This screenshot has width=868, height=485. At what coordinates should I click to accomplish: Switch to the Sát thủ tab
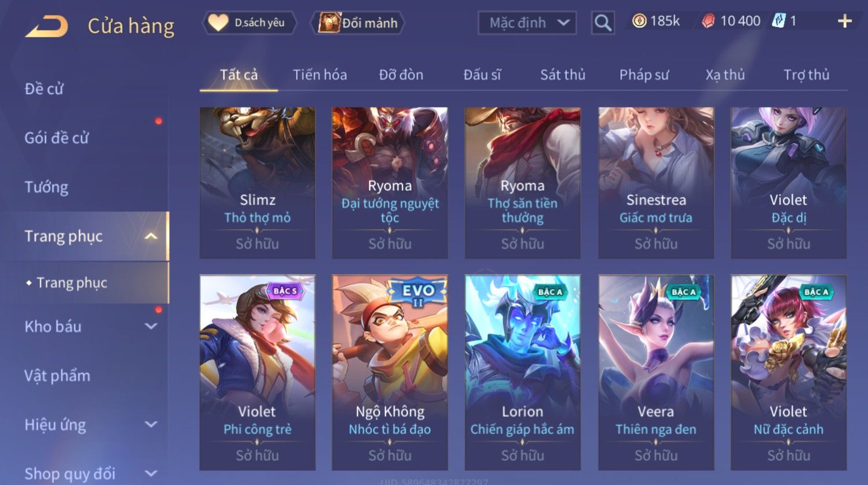[562, 75]
